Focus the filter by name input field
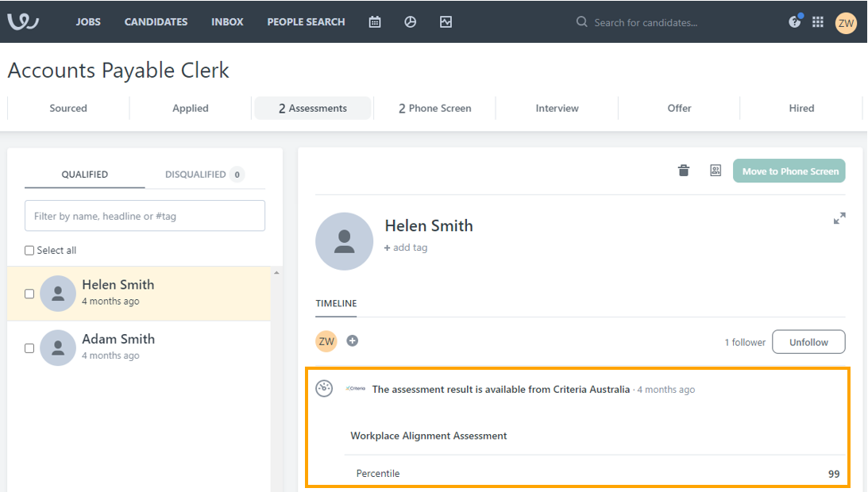This screenshot has height=492, width=868. [x=145, y=216]
